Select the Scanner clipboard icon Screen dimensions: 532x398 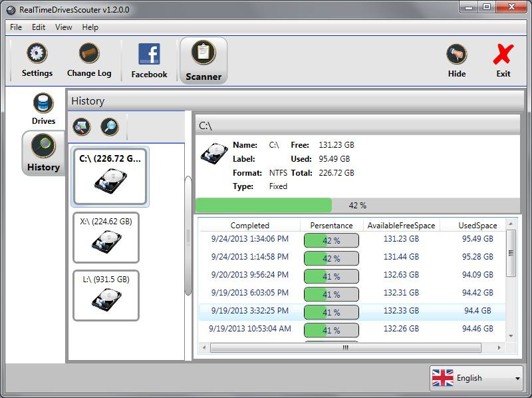coord(203,53)
